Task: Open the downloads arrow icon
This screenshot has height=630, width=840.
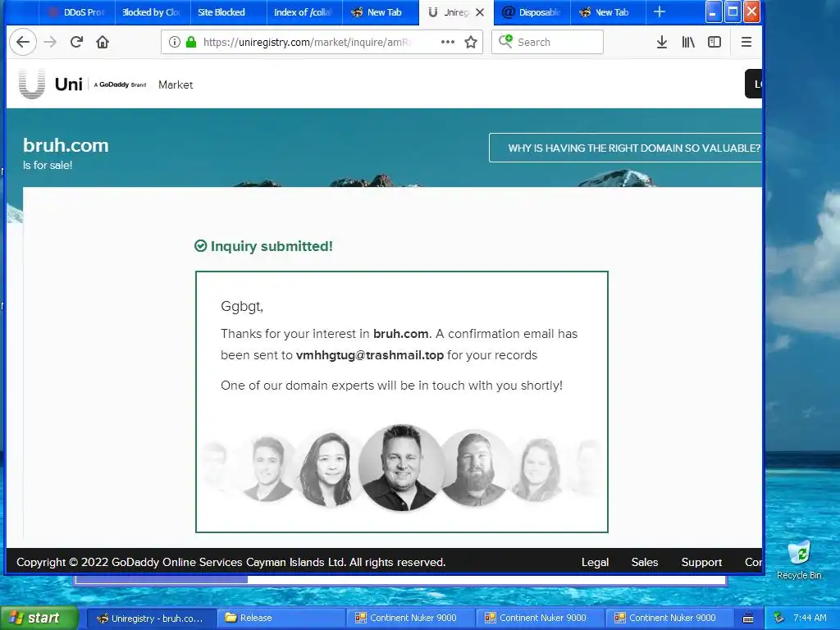Action: tap(662, 42)
